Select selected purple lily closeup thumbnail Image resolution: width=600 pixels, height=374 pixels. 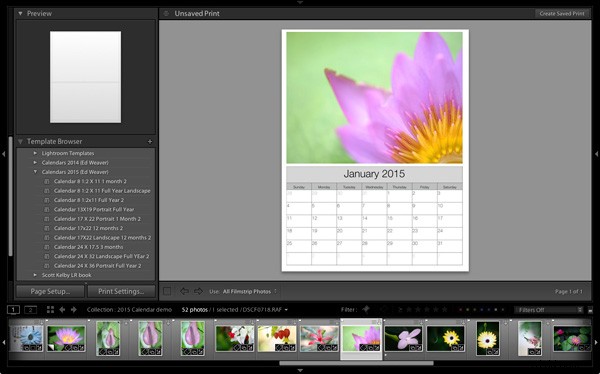pyautogui.click(x=361, y=339)
